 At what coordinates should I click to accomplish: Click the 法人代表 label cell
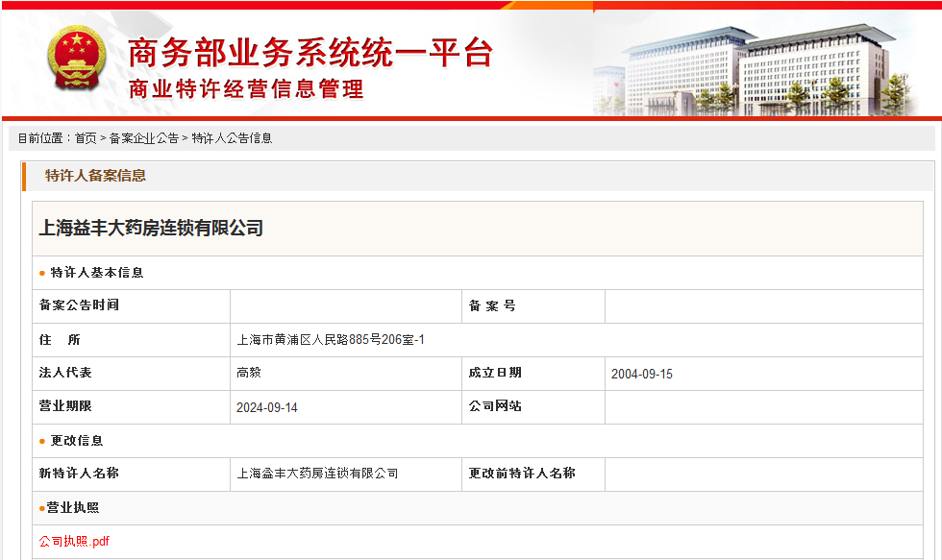[131, 374]
